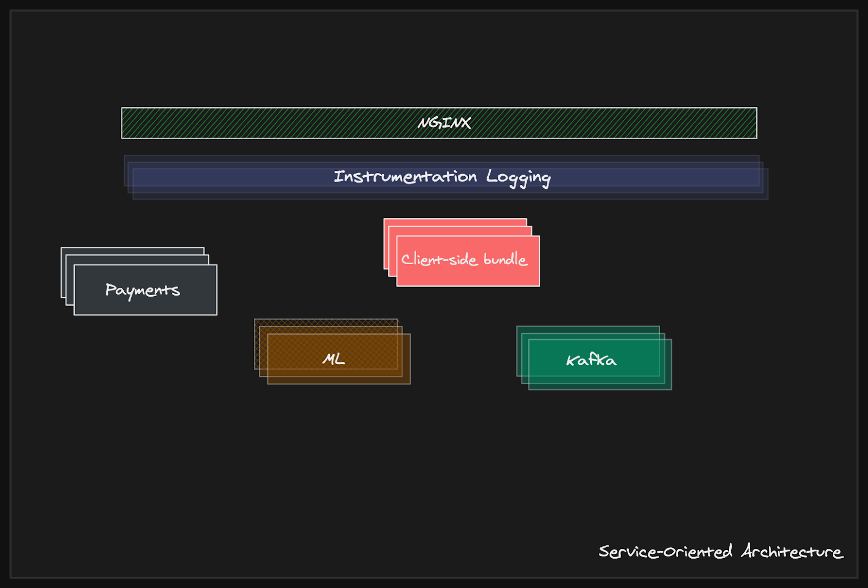
Task: Click the 'ML' text label
Action: click(x=334, y=359)
